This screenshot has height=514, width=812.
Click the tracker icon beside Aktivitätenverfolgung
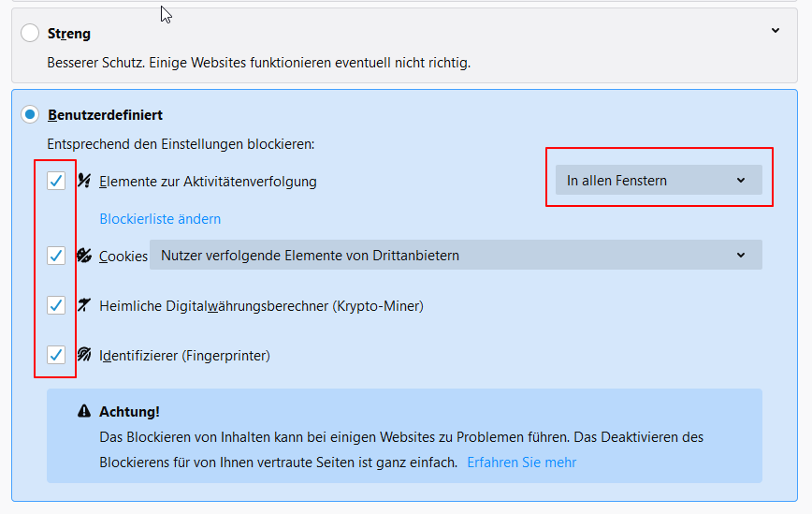84,181
